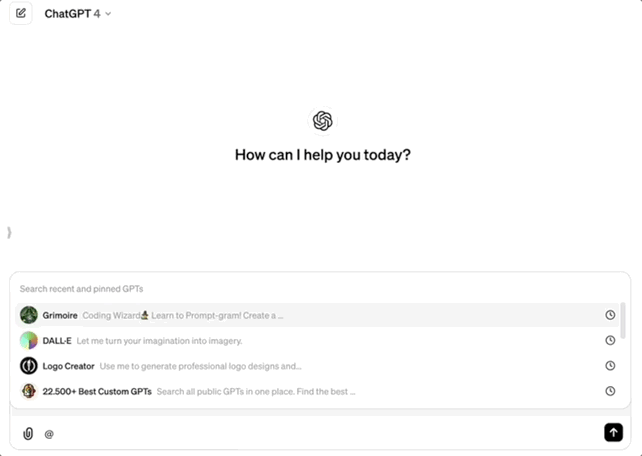Select the Grimoire GPT entry

coord(61,315)
